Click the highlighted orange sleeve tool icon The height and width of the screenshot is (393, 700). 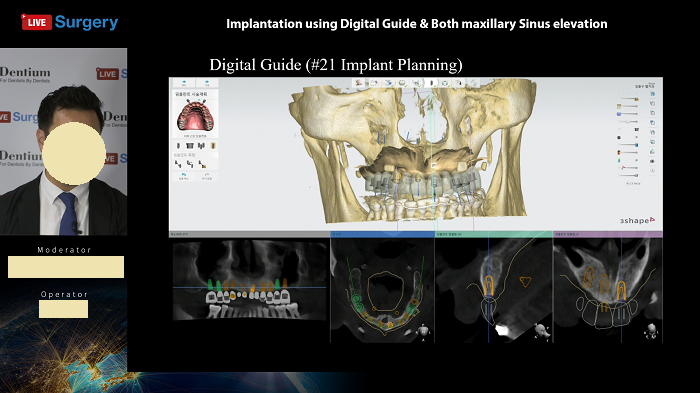coord(213,146)
